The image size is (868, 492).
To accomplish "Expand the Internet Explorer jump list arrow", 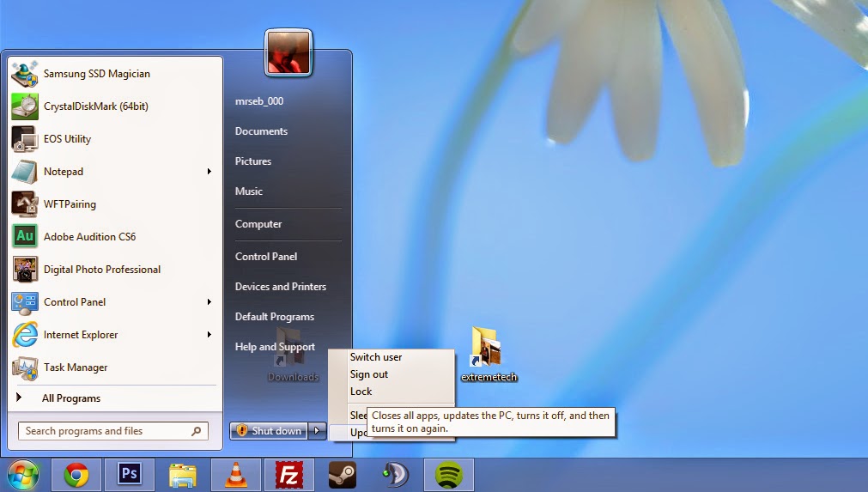I will click(x=209, y=334).
